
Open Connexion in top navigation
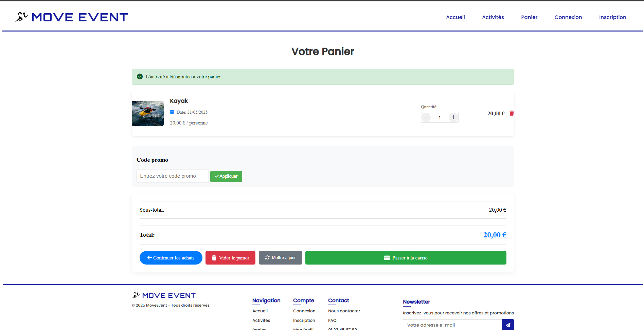coord(568,17)
